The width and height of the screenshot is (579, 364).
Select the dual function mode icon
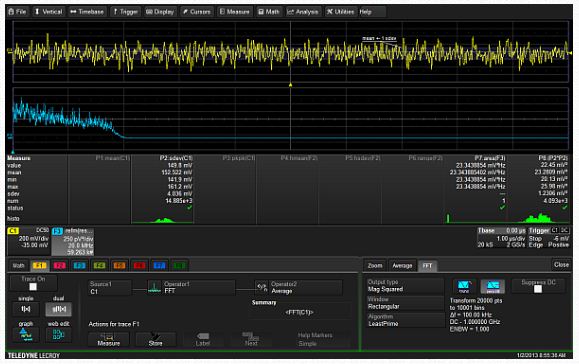[59, 309]
